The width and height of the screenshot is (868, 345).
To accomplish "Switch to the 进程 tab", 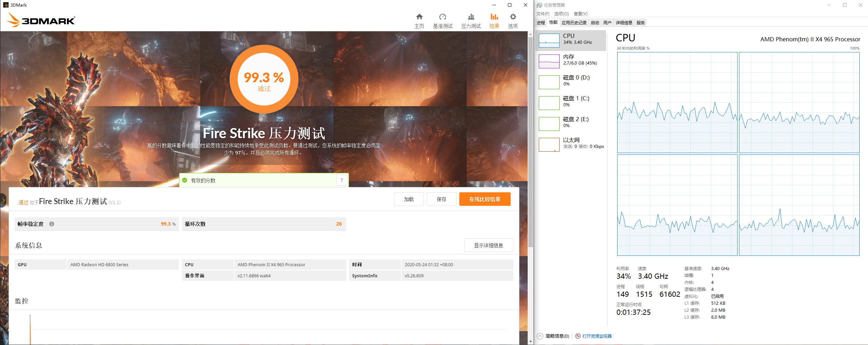I will click(x=541, y=23).
